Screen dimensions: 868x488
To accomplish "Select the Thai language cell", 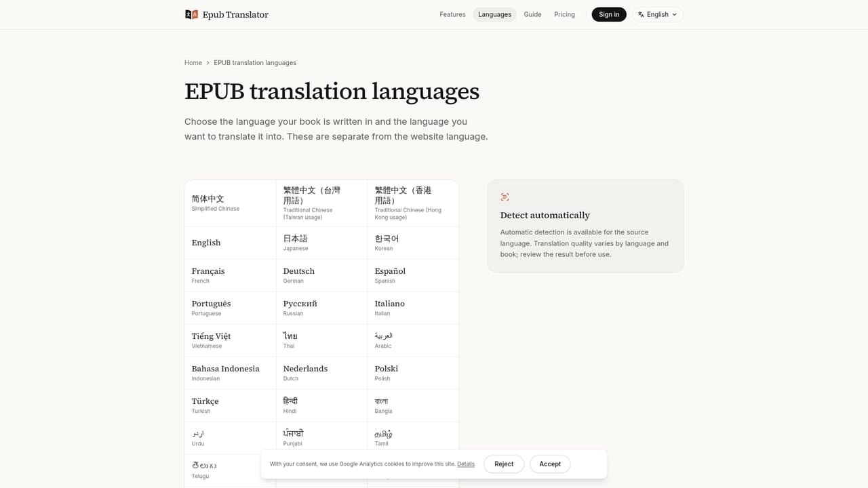I will pyautogui.click(x=321, y=340).
